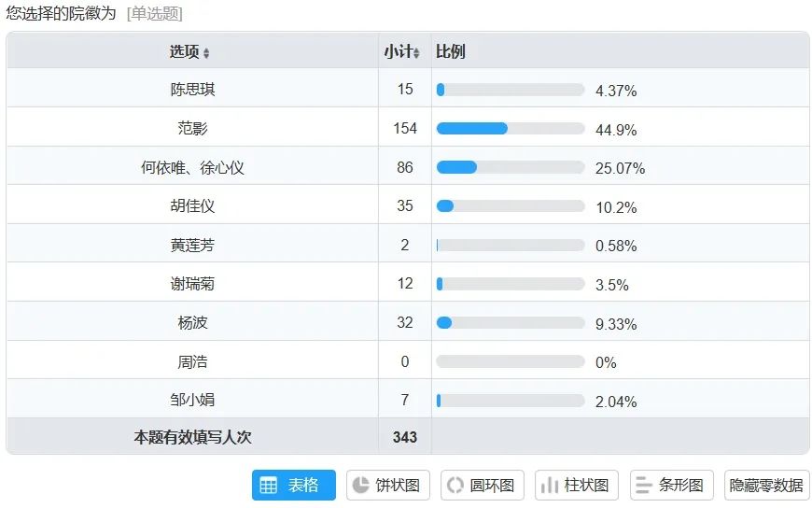This screenshot has width=812, height=508.
Task: Switch to the 表格 table view
Action: coord(293,486)
